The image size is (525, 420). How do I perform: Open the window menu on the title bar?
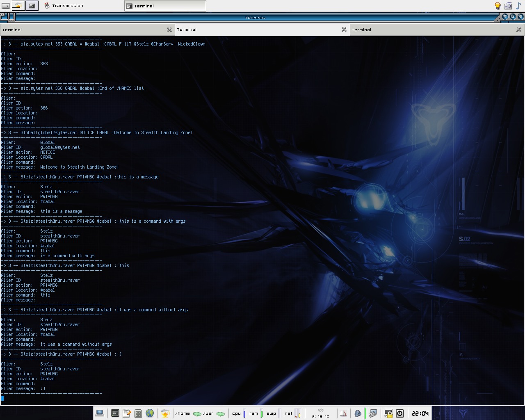pyautogui.click(x=4, y=17)
